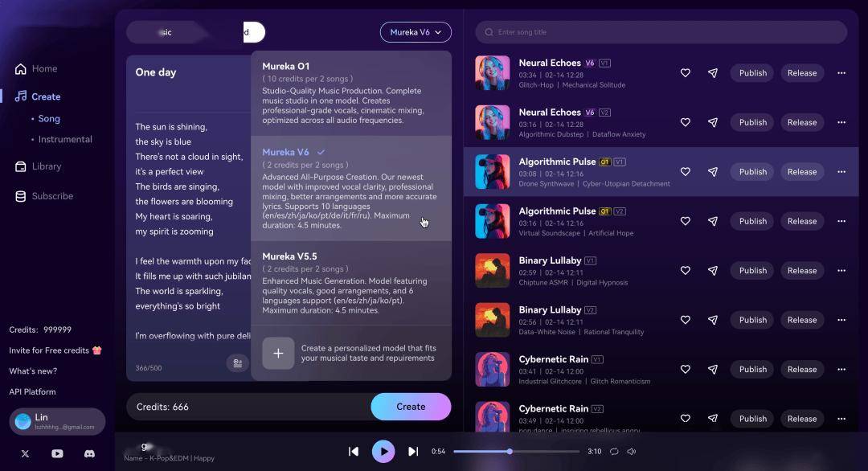Like the Binary Lullaby V2 song
The width and height of the screenshot is (868, 471).
click(686, 320)
